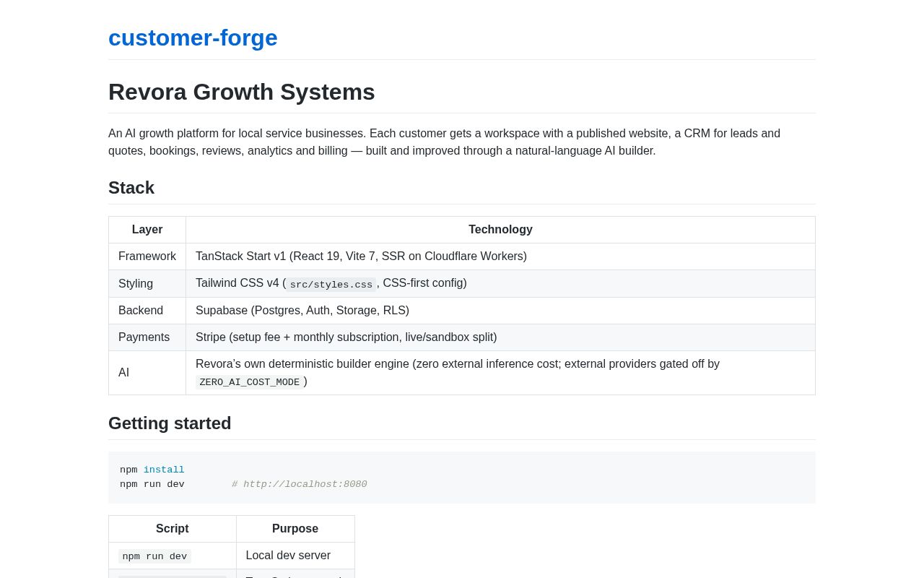Screen dimensions: 924x578
Task: Open the customer-forge title link
Action: (x=193, y=38)
